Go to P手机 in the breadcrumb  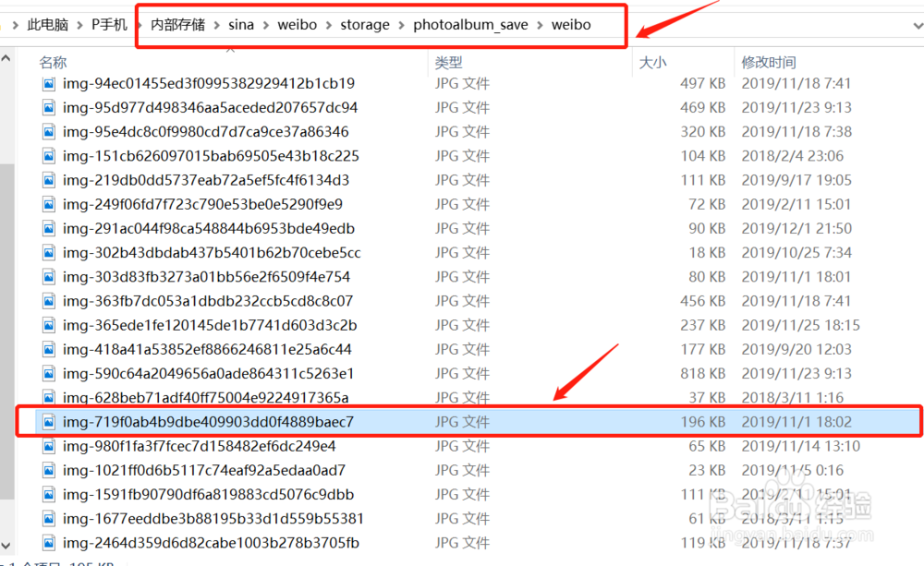[x=109, y=25]
